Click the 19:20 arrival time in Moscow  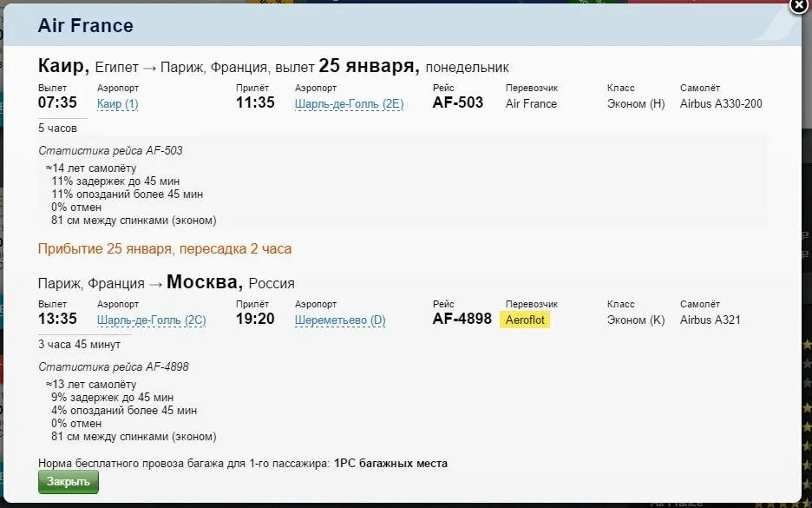coord(255,319)
